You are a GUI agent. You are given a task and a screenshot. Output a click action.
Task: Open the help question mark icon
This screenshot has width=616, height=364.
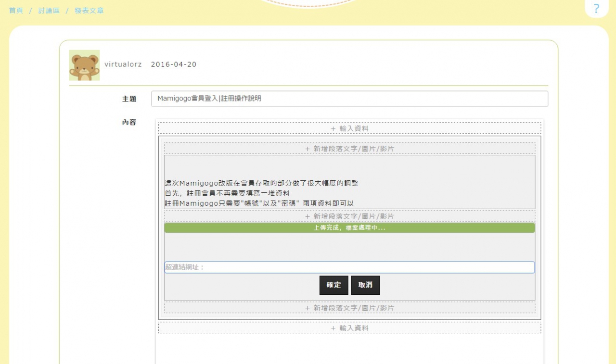coord(596,8)
